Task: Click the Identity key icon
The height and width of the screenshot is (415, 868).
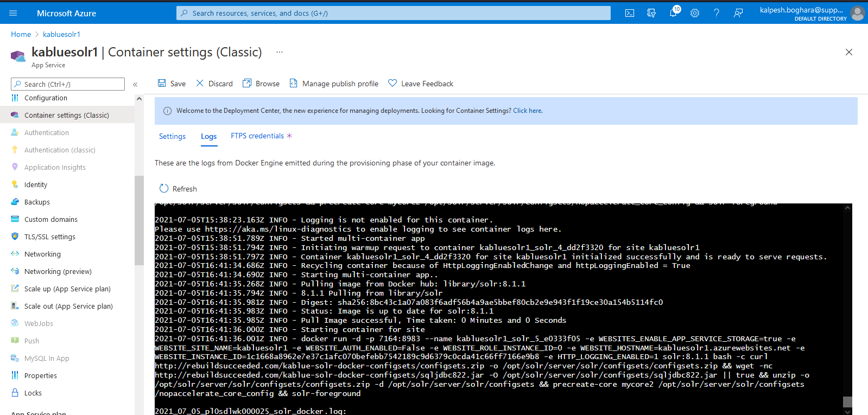Action: coord(15,184)
